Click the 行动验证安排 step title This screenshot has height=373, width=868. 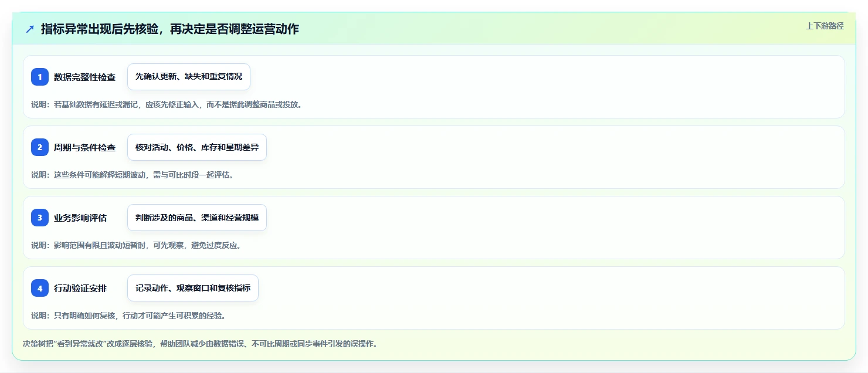click(x=80, y=288)
